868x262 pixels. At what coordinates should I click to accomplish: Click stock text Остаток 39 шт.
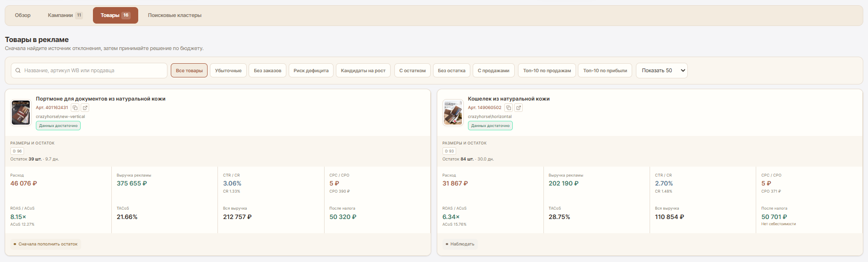pyautogui.click(x=26, y=159)
